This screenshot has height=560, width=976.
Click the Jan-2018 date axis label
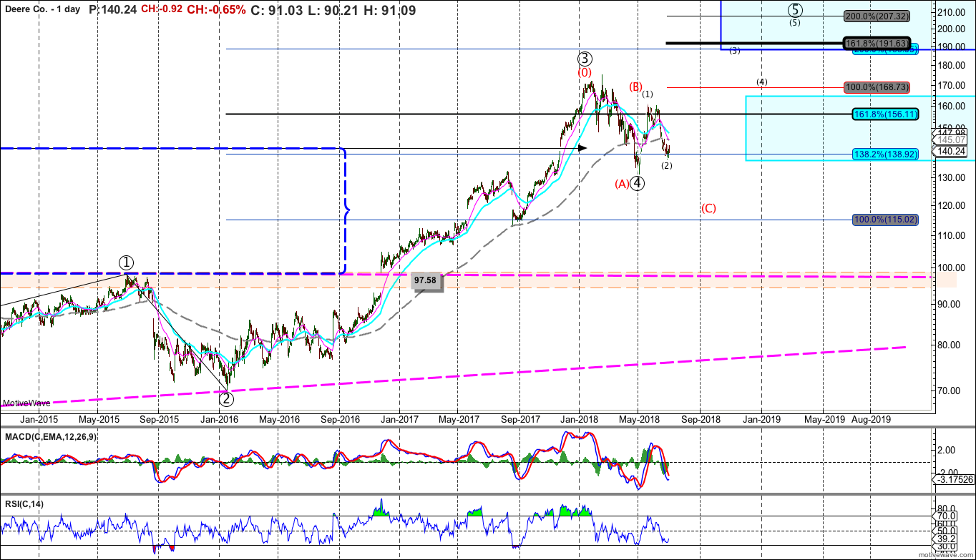click(x=579, y=420)
